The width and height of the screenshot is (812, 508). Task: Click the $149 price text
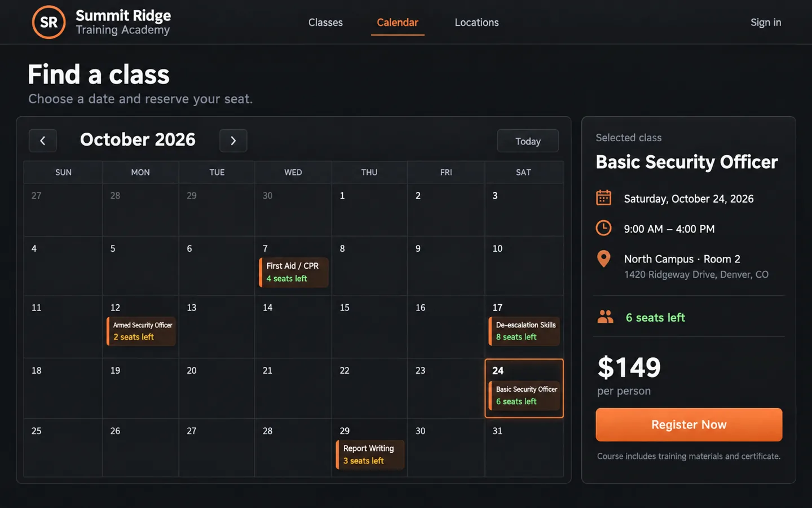click(x=629, y=367)
